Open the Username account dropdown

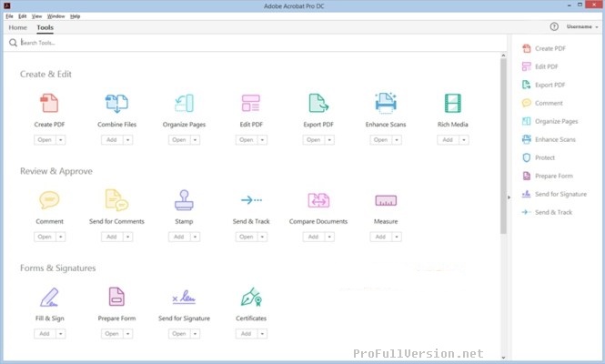coord(582,26)
